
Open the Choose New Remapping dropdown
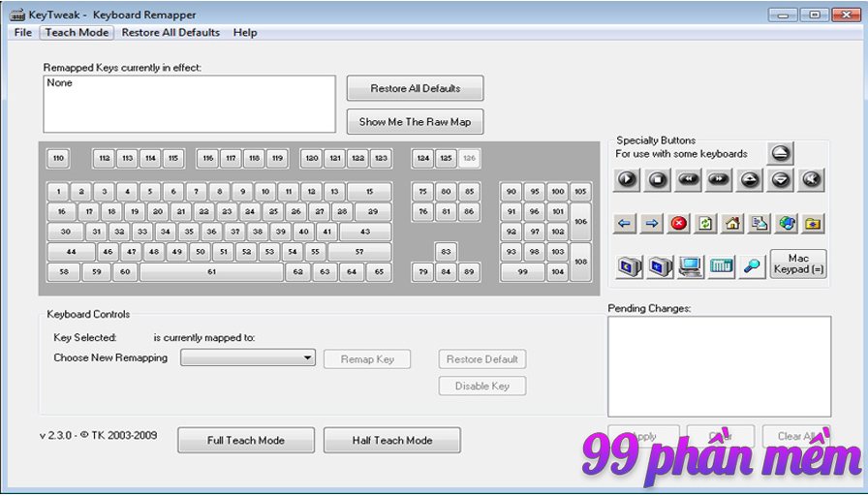tap(248, 357)
